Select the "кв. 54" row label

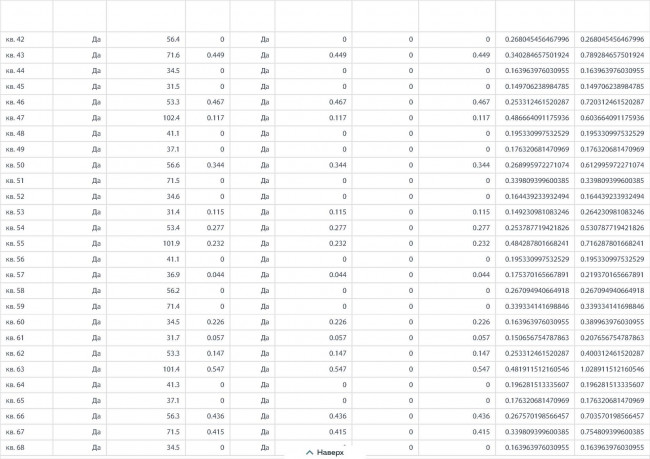[x=15, y=228]
